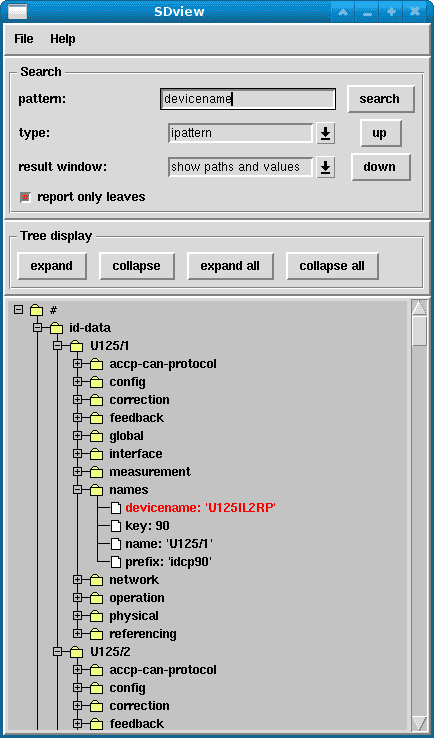
Task: Collapse the U125/2 node
Action: (57, 652)
